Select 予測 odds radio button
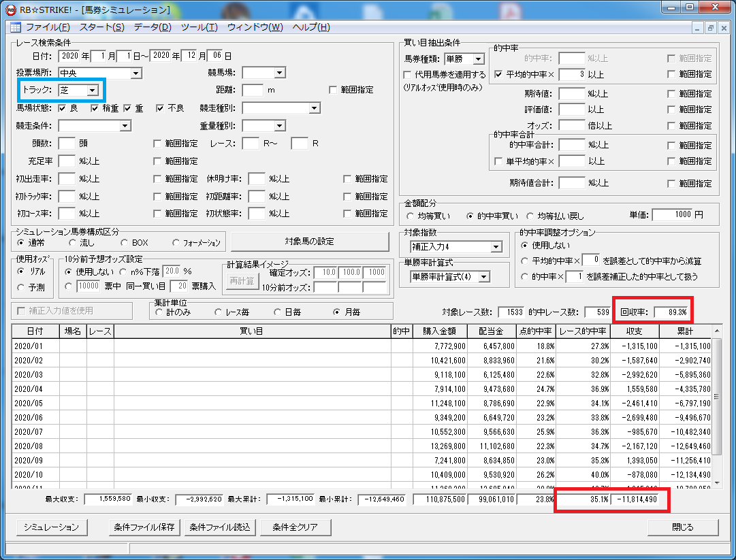Viewport: 736px width, 560px height. (x=20, y=288)
